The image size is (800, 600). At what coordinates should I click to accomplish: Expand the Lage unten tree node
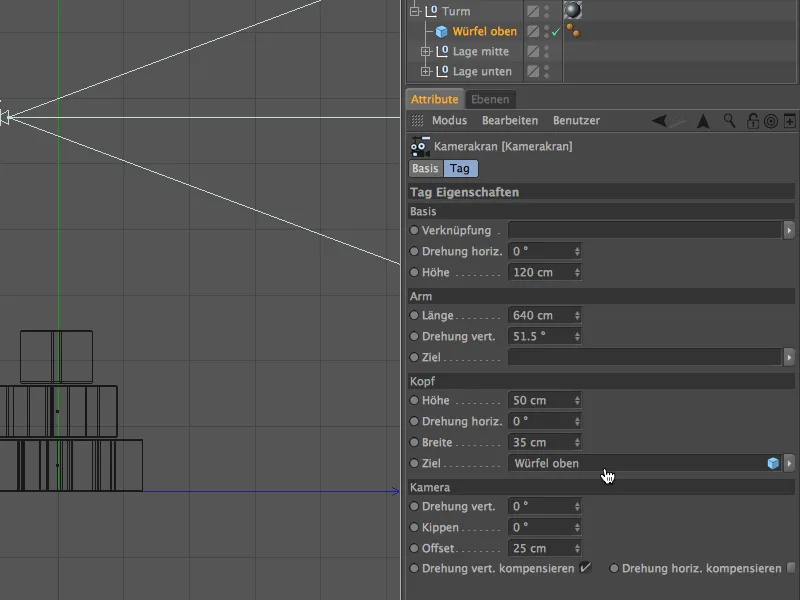click(426, 71)
